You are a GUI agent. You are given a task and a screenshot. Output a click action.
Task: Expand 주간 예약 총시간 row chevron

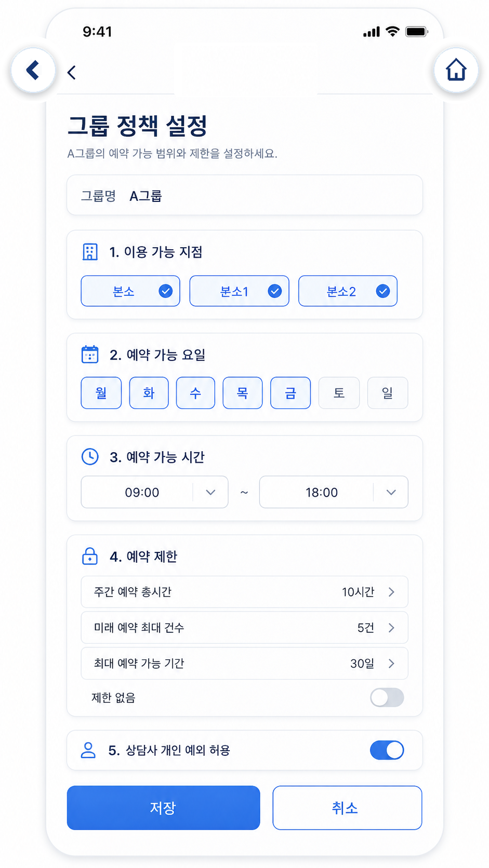tap(391, 592)
